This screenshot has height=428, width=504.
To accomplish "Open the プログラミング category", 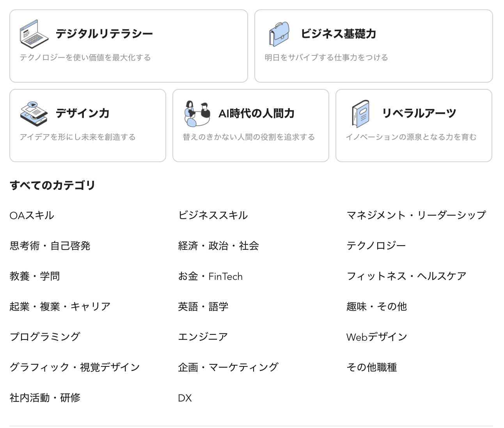I will [x=45, y=337].
